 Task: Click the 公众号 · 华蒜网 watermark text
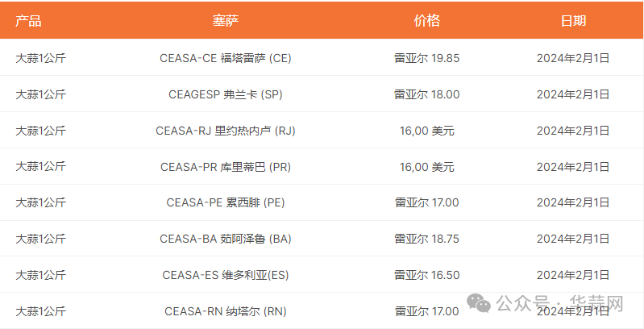560,304
